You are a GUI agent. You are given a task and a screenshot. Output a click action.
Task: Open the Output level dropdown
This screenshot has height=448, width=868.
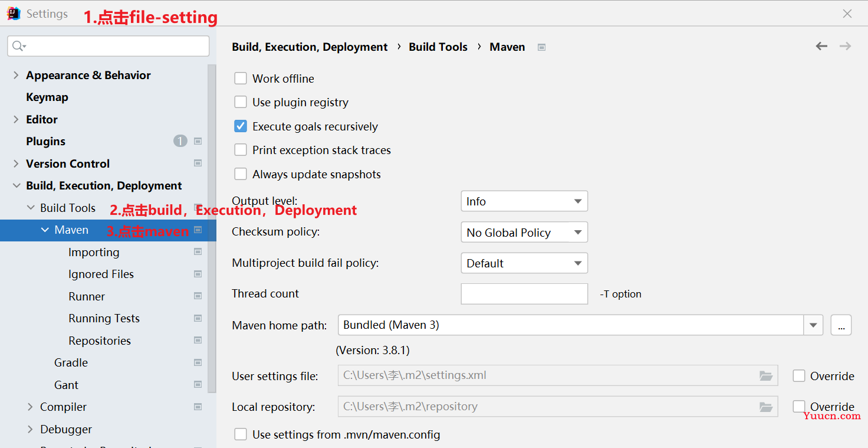pyautogui.click(x=524, y=201)
